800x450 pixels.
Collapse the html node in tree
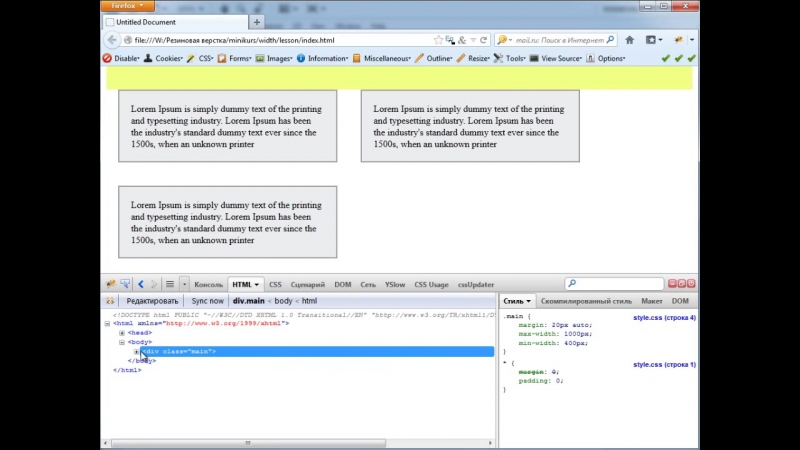tap(107, 323)
